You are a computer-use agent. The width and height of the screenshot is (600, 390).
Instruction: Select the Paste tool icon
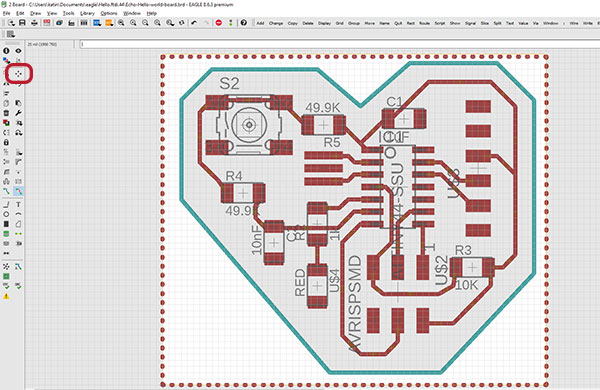click(18, 103)
